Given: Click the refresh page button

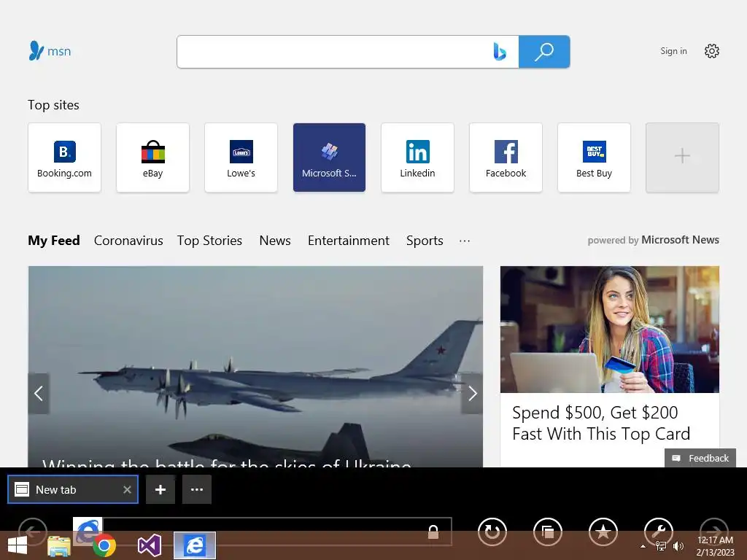Looking at the screenshot, I should 492,532.
